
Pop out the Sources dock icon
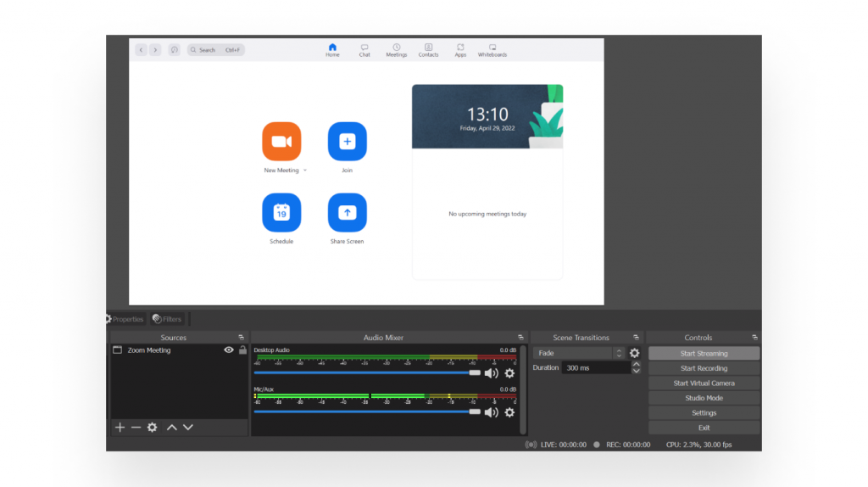[x=241, y=338]
